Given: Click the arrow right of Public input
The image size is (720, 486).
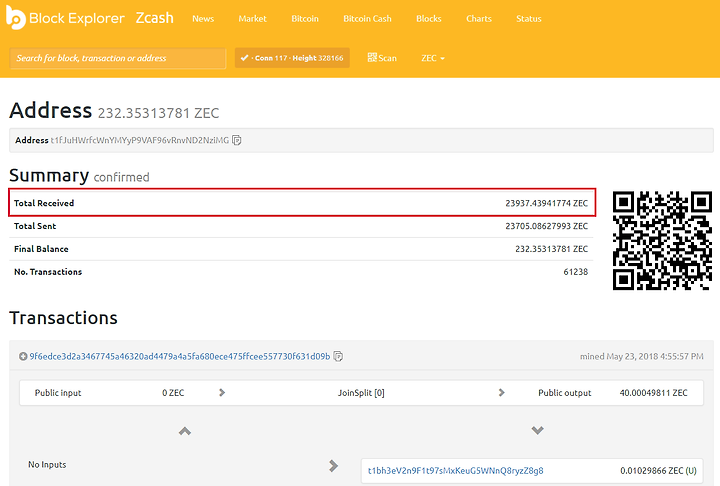Looking at the screenshot, I should 222,393.
